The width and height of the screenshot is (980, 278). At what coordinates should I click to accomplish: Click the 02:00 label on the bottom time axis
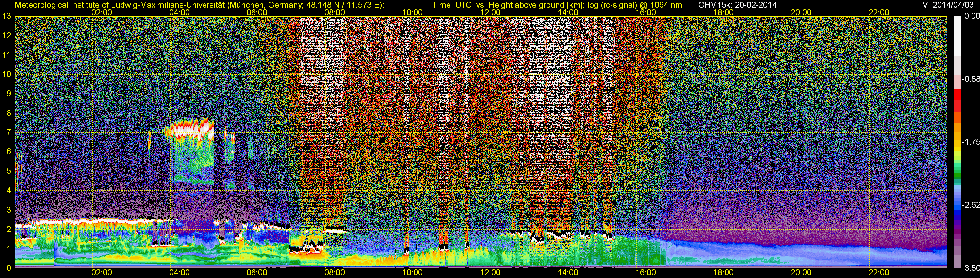[102, 273]
